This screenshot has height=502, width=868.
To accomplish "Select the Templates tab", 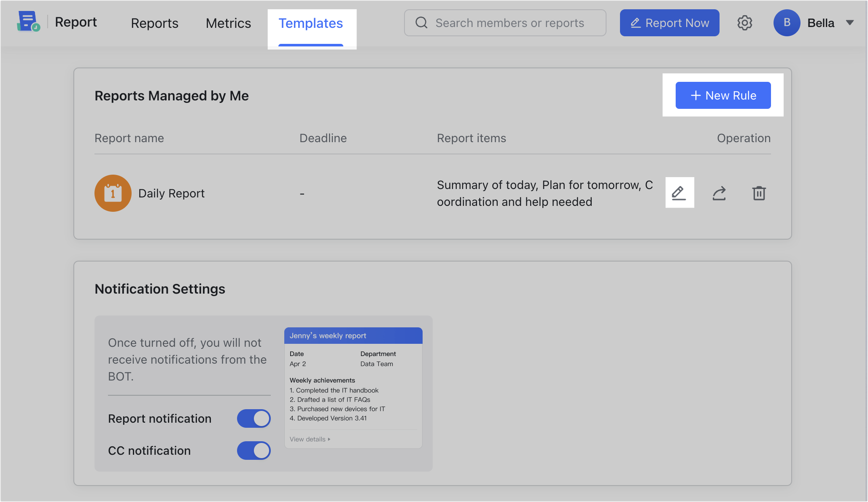I will coord(311,23).
